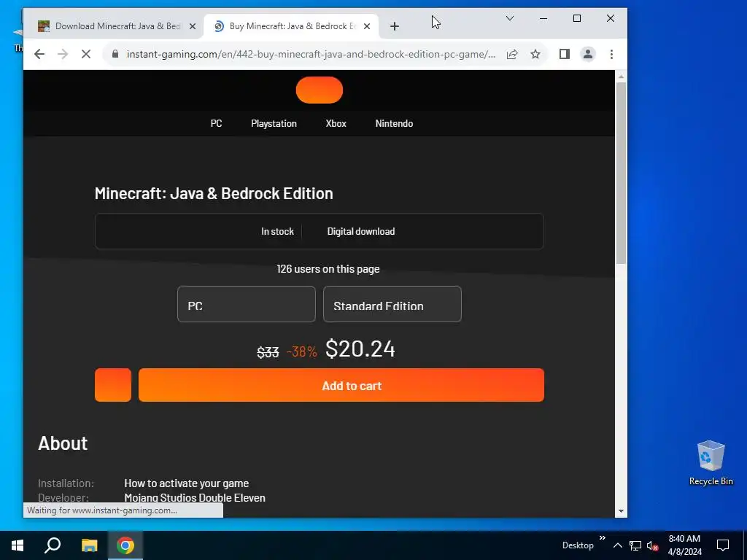Open the Playstation menu item

point(274,123)
